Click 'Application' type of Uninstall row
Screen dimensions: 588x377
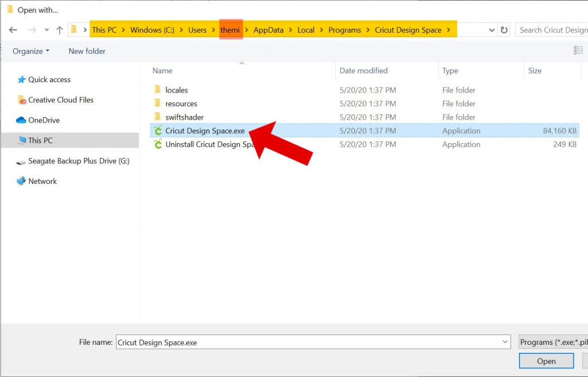click(461, 144)
